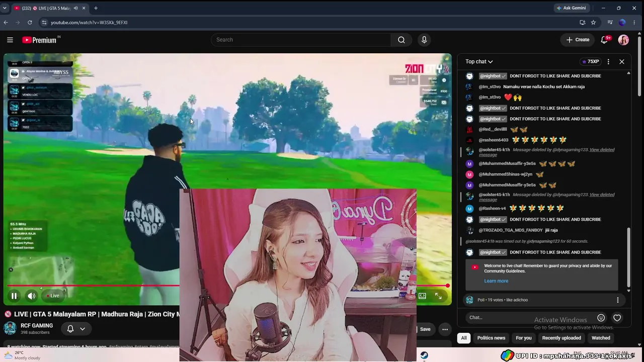Open the poll banner with 19 votes

point(543,300)
